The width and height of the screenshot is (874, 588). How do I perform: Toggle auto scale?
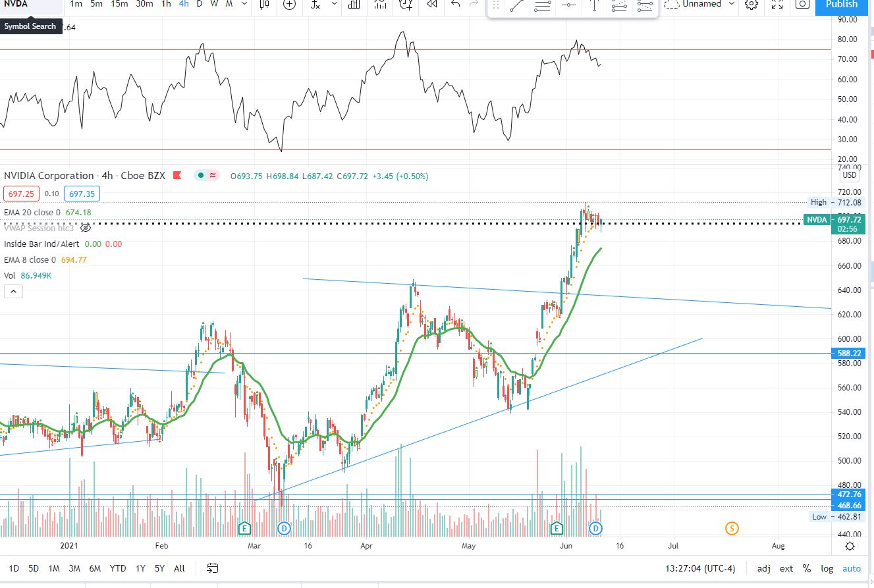pyautogui.click(x=852, y=568)
